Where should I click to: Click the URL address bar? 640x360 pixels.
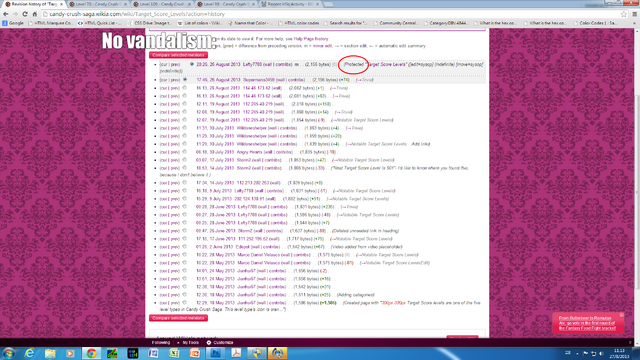331,14
